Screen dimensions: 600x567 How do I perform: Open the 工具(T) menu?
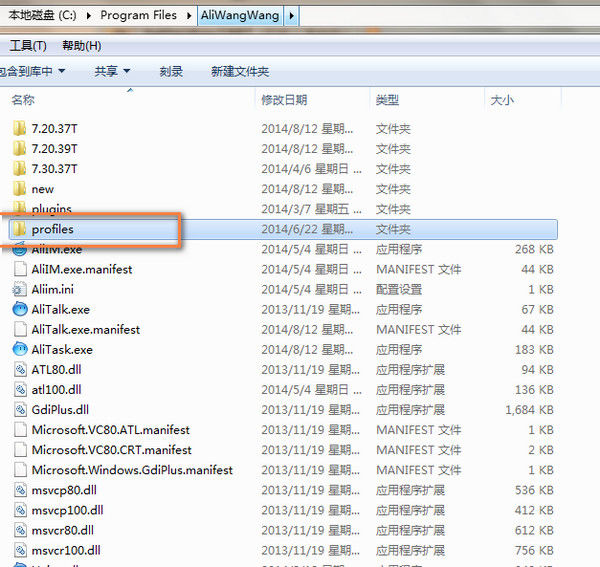28,46
